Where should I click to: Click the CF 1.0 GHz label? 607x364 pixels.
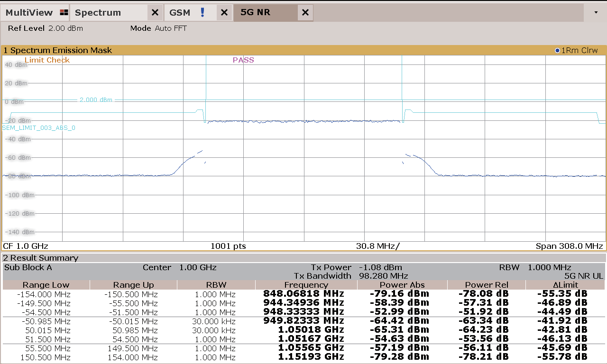click(x=26, y=246)
